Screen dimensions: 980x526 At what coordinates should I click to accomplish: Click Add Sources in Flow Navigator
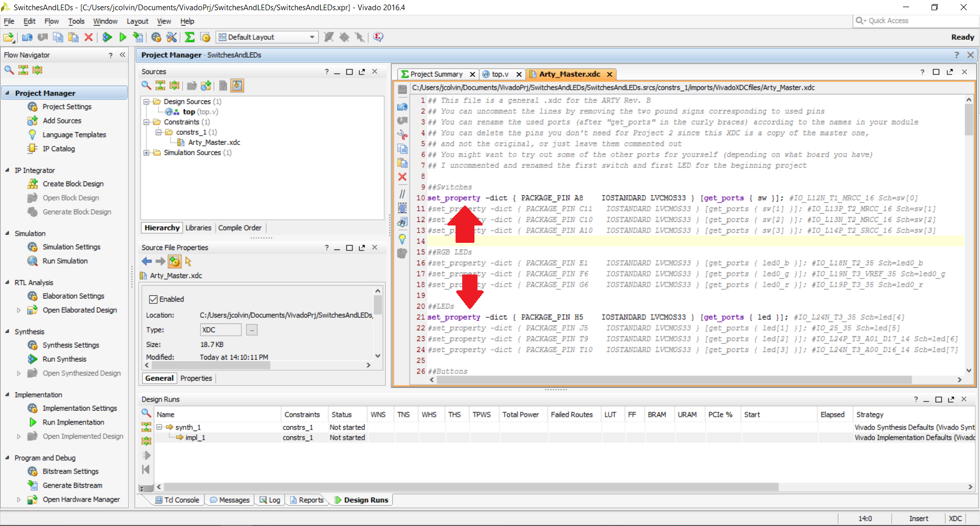[x=62, y=120]
